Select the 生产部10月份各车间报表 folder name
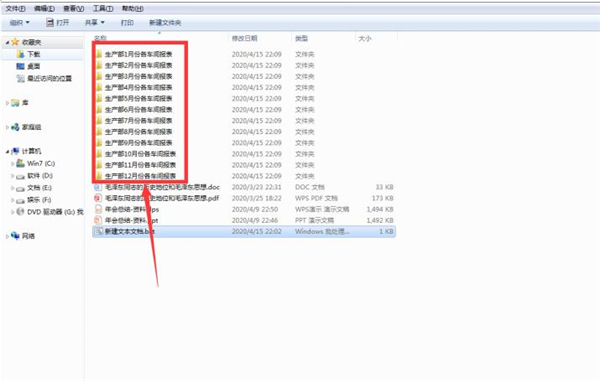 (140, 154)
